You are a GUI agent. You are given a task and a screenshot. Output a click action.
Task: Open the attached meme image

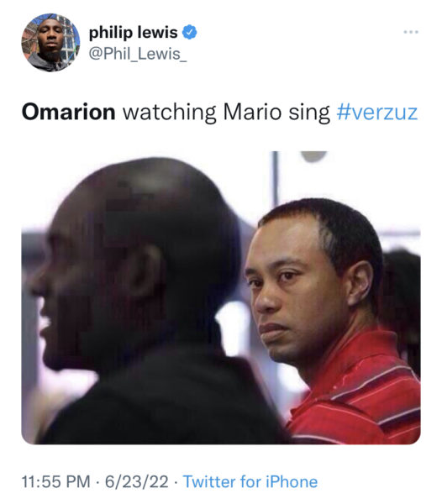point(221,297)
